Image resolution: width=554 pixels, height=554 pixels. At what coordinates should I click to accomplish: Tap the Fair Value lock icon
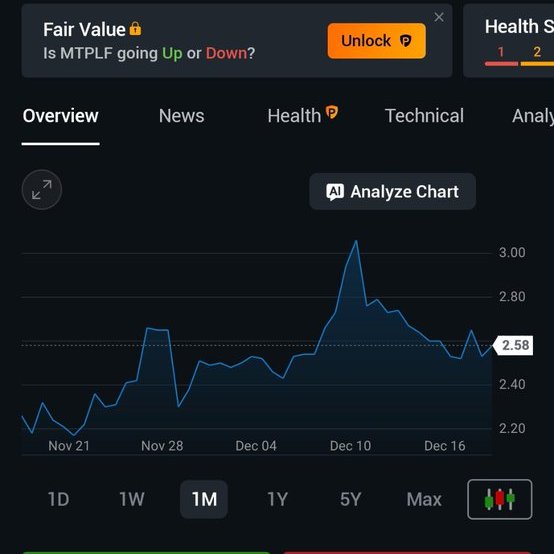tap(135, 29)
